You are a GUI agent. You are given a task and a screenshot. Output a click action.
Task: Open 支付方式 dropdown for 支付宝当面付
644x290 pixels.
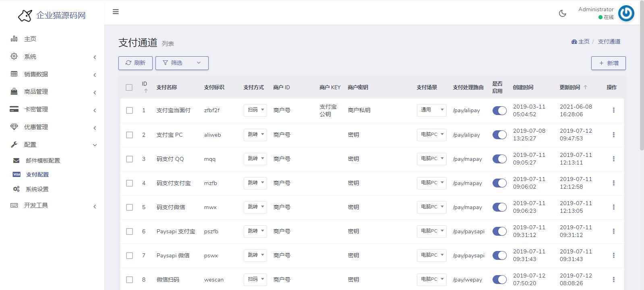click(x=255, y=110)
